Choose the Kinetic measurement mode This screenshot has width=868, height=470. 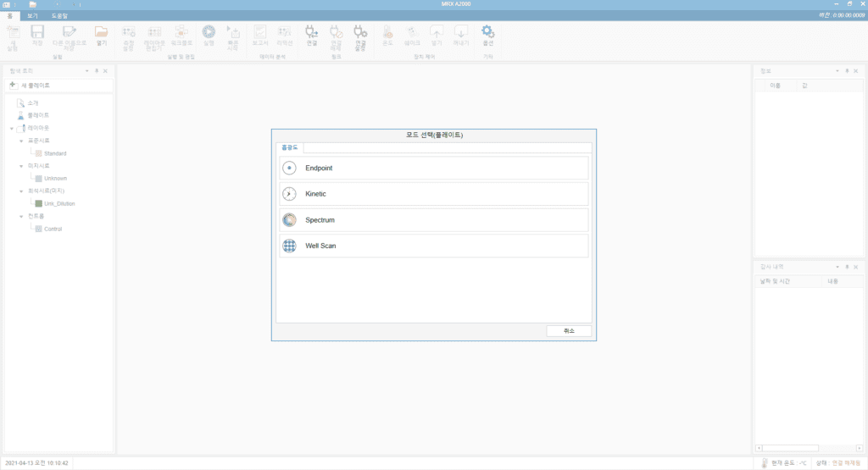pyautogui.click(x=433, y=194)
